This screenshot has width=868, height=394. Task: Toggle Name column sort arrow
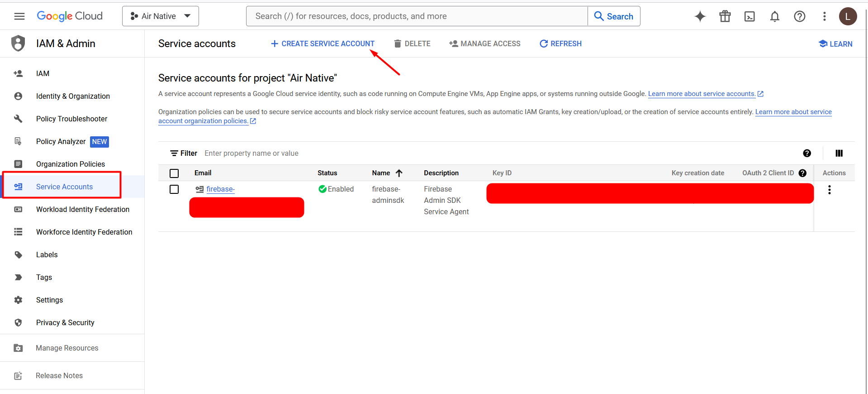pos(399,173)
